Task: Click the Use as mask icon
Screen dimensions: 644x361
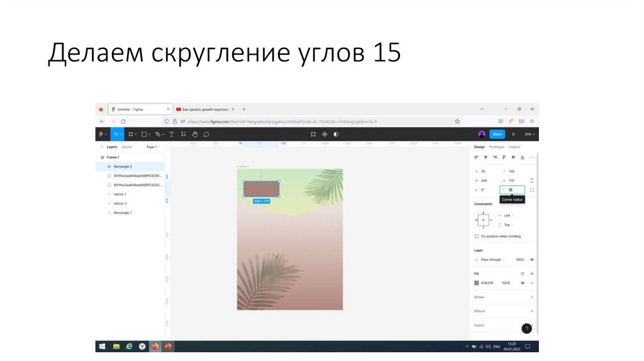Action: pyautogui.click(x=336, y=135)
